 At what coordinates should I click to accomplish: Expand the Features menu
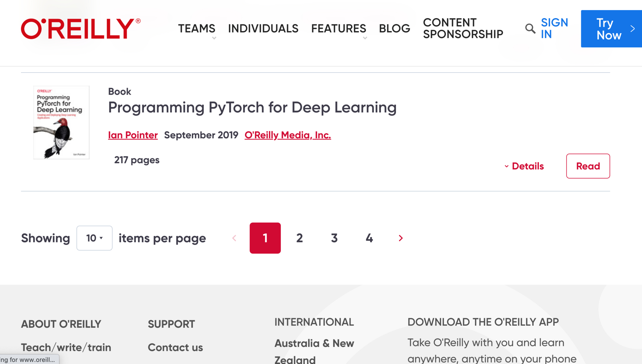pos(339,29)
